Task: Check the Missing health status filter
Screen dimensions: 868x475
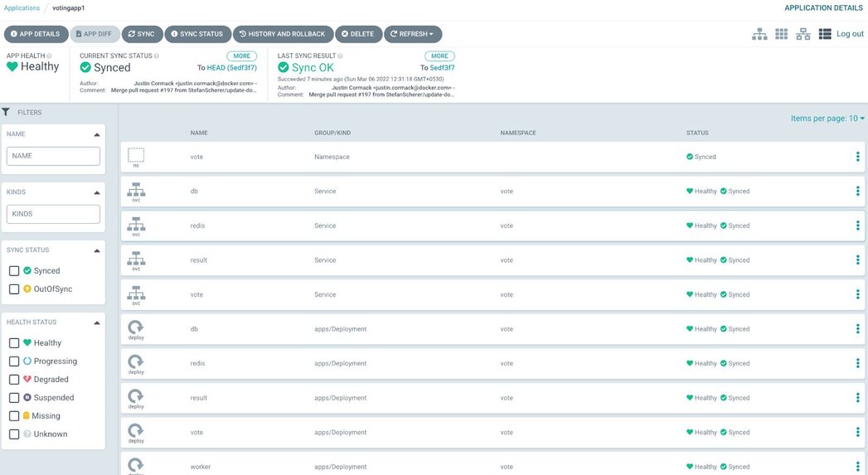Action: point(14,416)
